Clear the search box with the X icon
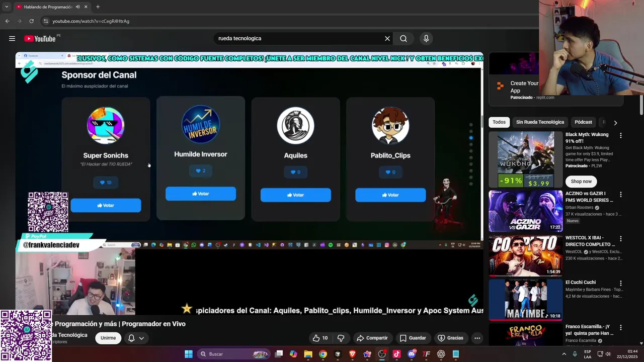 (387, 38)
